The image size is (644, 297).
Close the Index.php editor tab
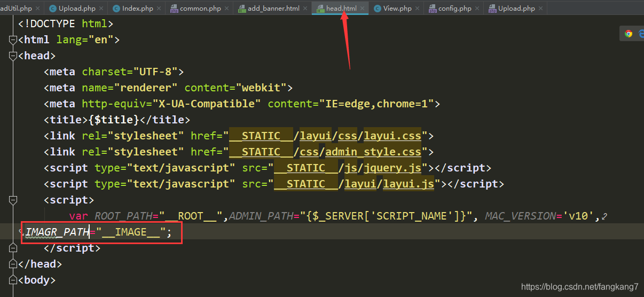pos(159,9)
